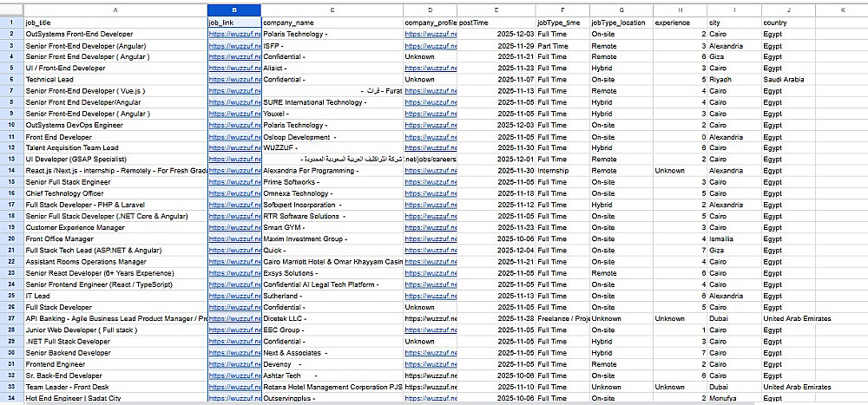868x405 pixels.
Task: Open job link for Chief Technology Officer row
Action: tap(234, 193)
